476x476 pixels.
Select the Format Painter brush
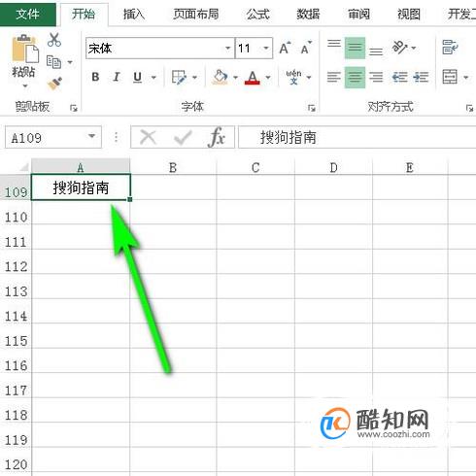click(54, 84)
